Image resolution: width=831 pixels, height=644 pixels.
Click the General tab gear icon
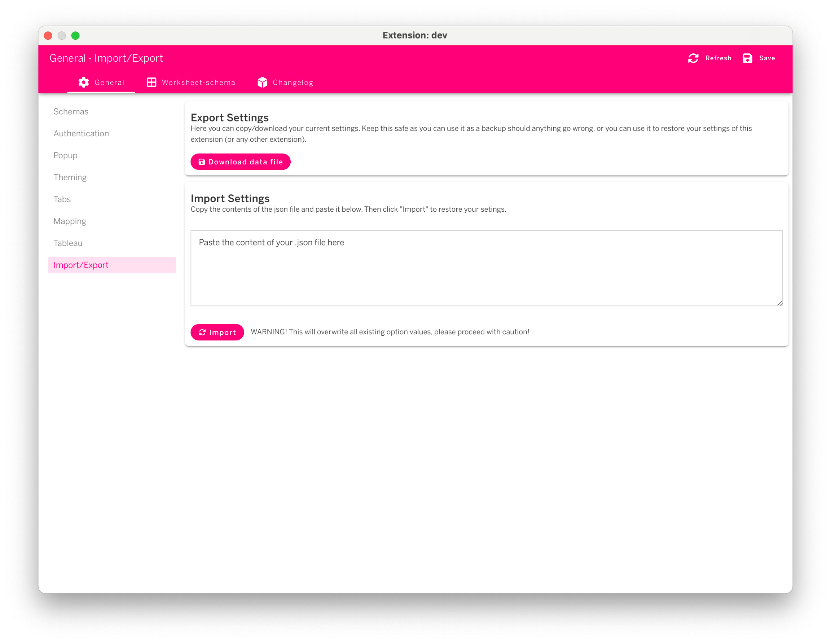click(x=84, y=82)
